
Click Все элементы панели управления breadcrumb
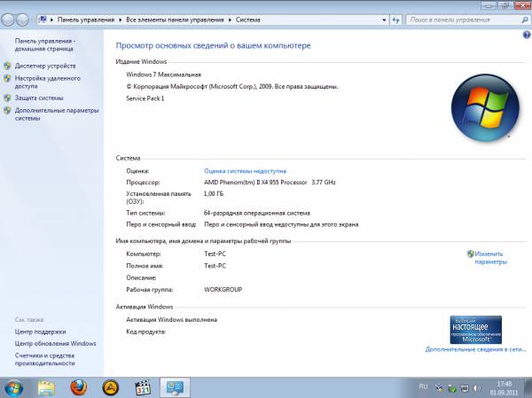175,20
